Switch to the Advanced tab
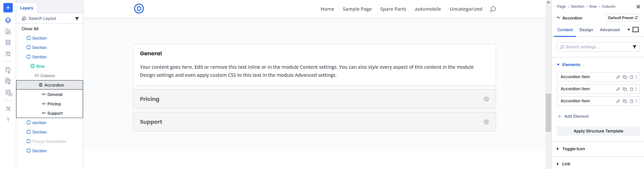 pos(609,30)
